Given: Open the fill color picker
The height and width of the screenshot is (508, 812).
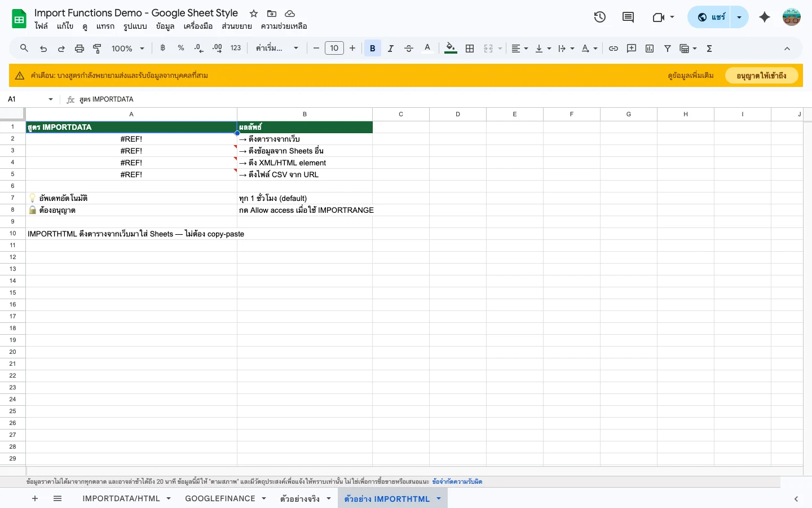Looking at the screenshot, I should tap(450, 49).
